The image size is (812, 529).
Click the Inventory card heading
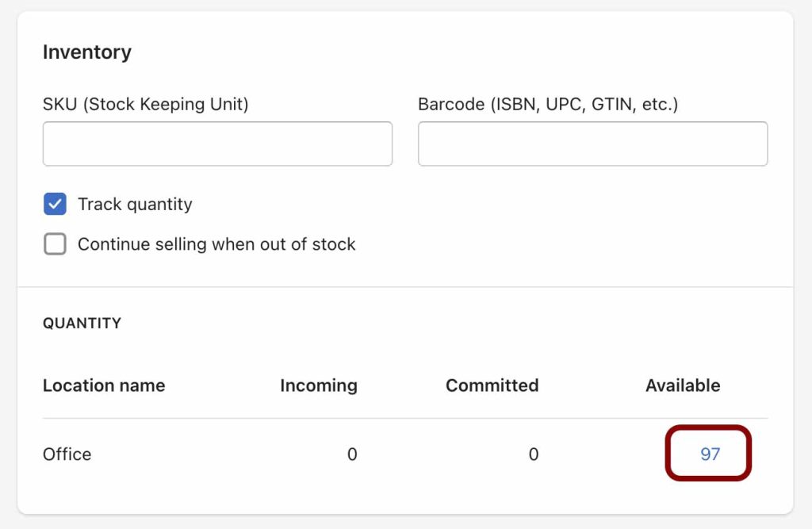click(87, 52)
